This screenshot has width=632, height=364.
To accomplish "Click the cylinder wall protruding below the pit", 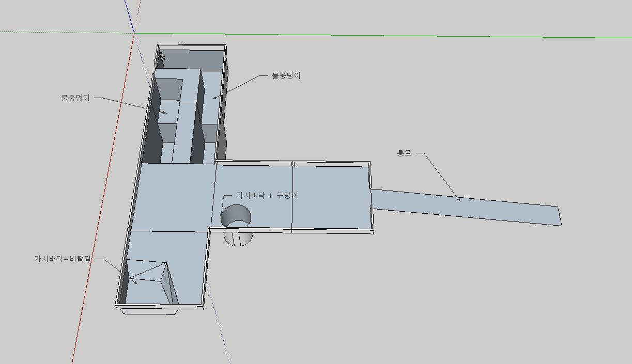I will point(239,238).
